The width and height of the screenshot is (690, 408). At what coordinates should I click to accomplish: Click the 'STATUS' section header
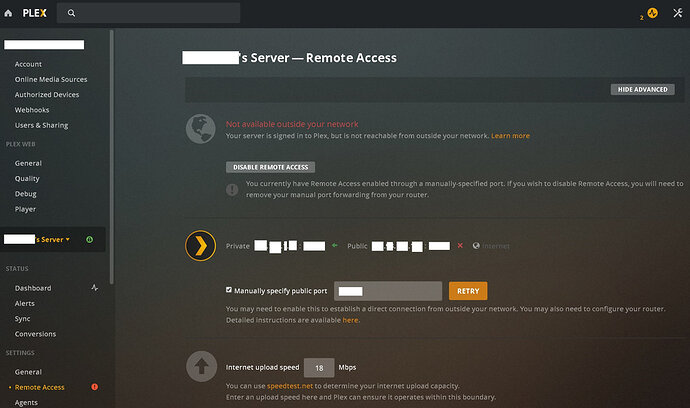(x=17, y=268)
